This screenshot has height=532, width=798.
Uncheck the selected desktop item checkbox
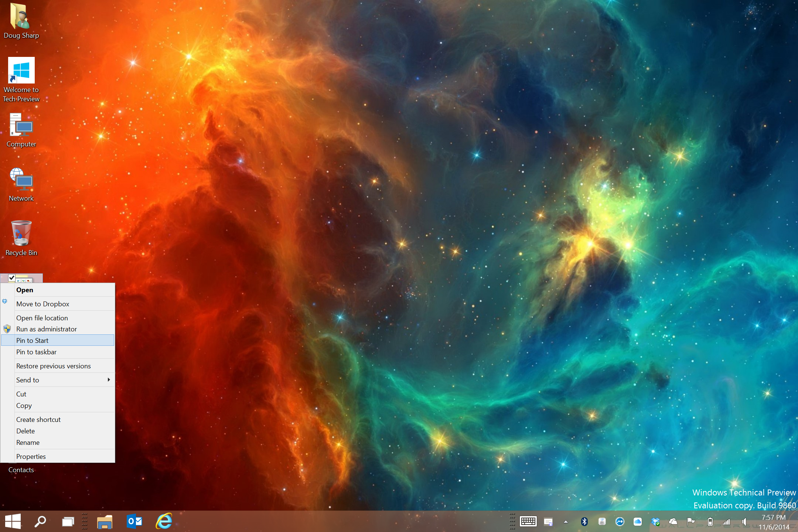coord(11,278)
